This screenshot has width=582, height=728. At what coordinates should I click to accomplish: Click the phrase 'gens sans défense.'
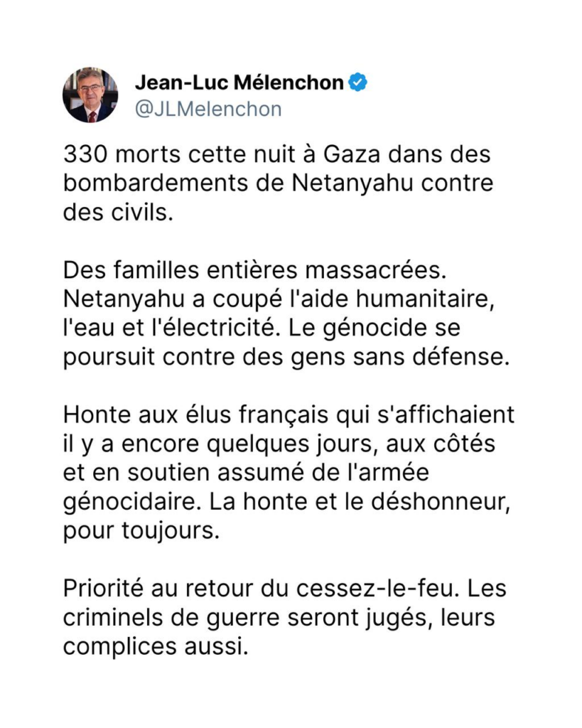(401, 358)
